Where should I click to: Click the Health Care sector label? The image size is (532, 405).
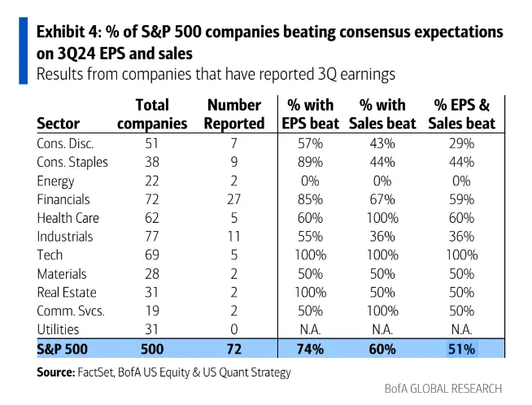(67, 218)
